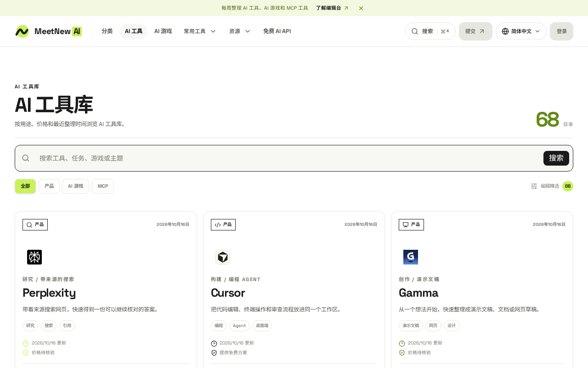This screenshot has width=588, height=368.
Task: Open the header 搜索 ⌘K search box
Action: [x=430, y=31]
